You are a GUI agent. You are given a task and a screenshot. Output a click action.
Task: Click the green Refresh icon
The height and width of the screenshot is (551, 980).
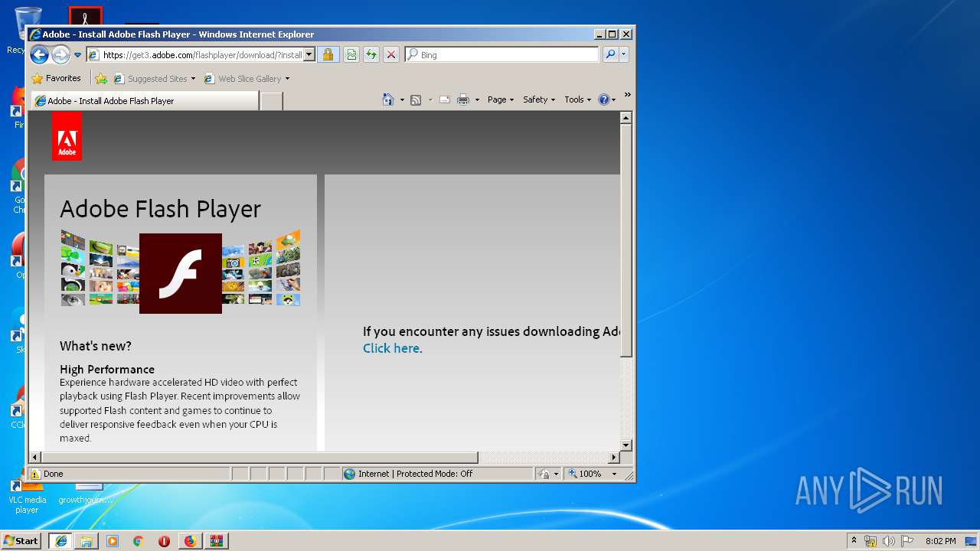tap(371, 55)
